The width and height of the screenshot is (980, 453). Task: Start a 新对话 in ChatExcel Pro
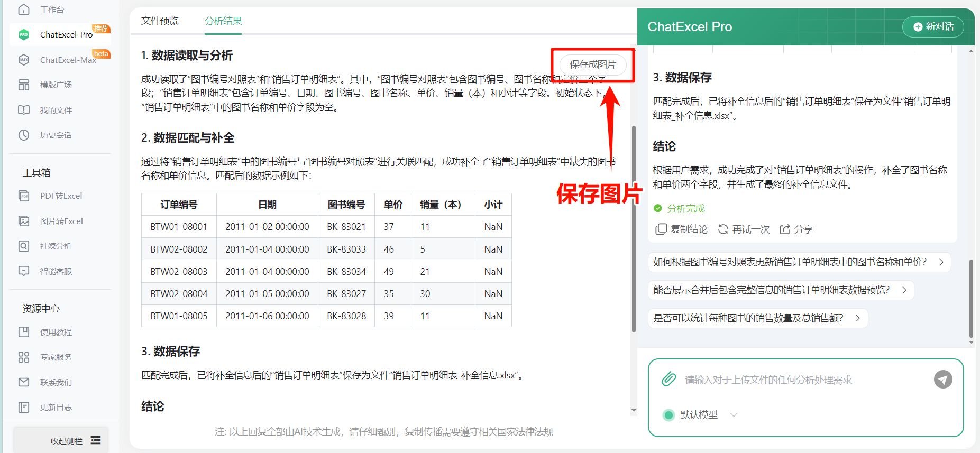(933, 26)
